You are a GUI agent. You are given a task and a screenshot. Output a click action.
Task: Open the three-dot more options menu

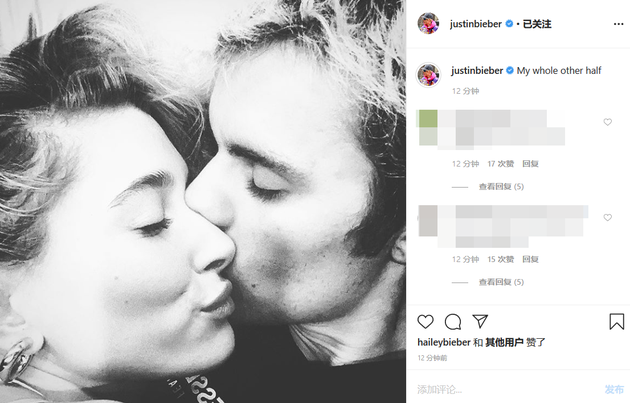click(619, 24)
